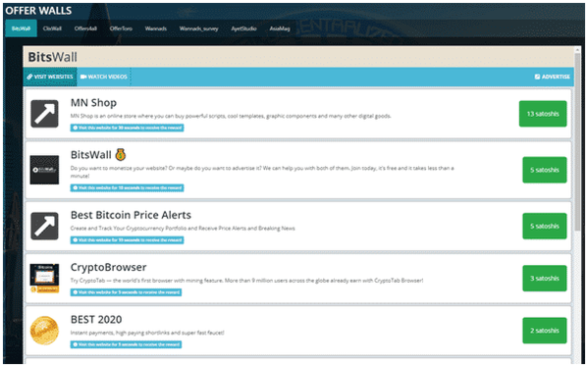Viewport: 588px width, 367px height.
Task: Select the Watch Videos section
Action: [x=104, y=77]
